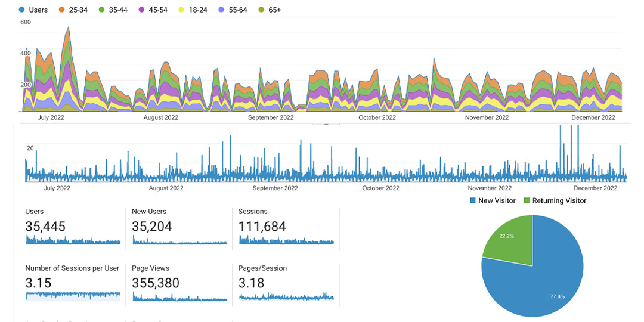Click December 2022 under the blue line chart
644x322 pixels.
click(595, 188)
